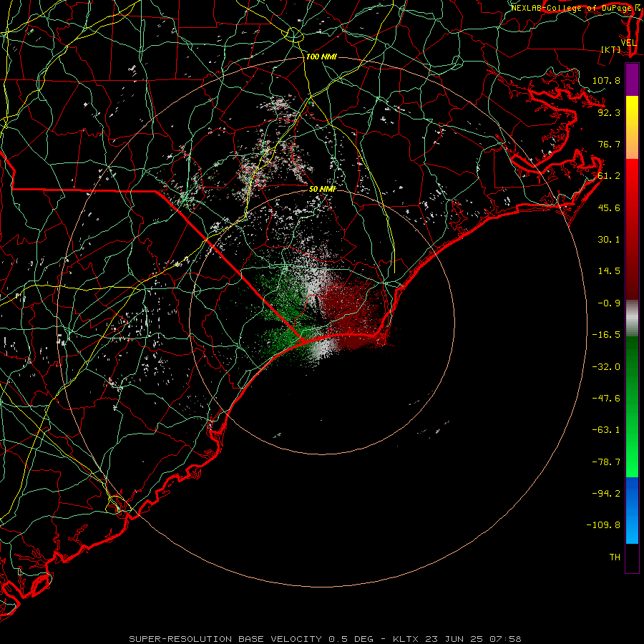Click the 61.2 value on the velocity scale
This screenshot has height=644, width=644.
tap(609, 176)
